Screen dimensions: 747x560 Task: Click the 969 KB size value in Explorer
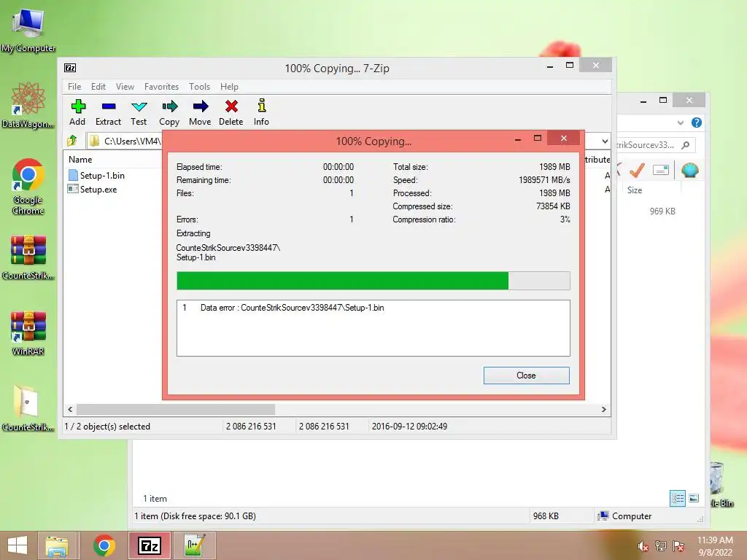(662, 211)
